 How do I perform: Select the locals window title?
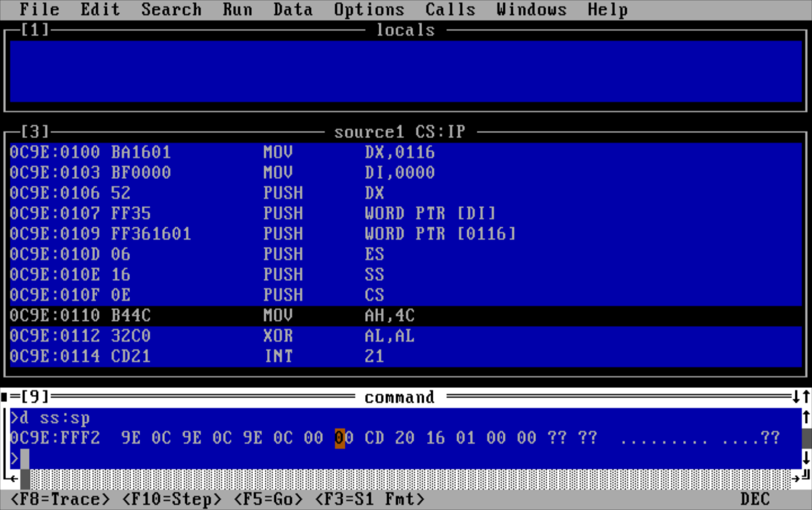click(x=406, y=30)
